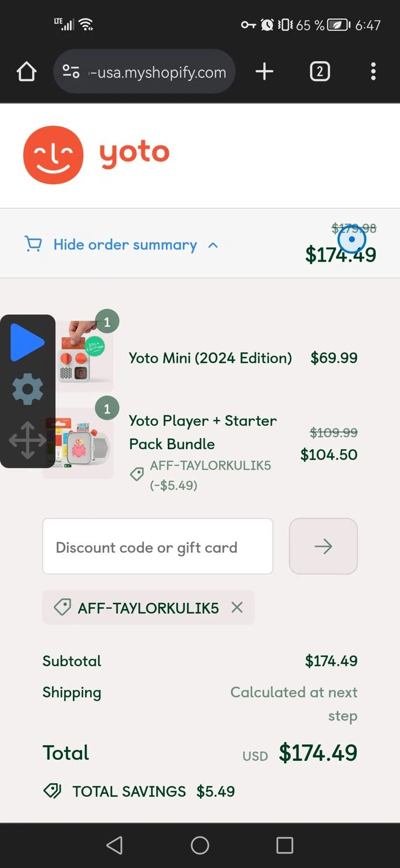400x868 pixels.
Task: Tap the shopping cart icon
Action: point(33,244)
